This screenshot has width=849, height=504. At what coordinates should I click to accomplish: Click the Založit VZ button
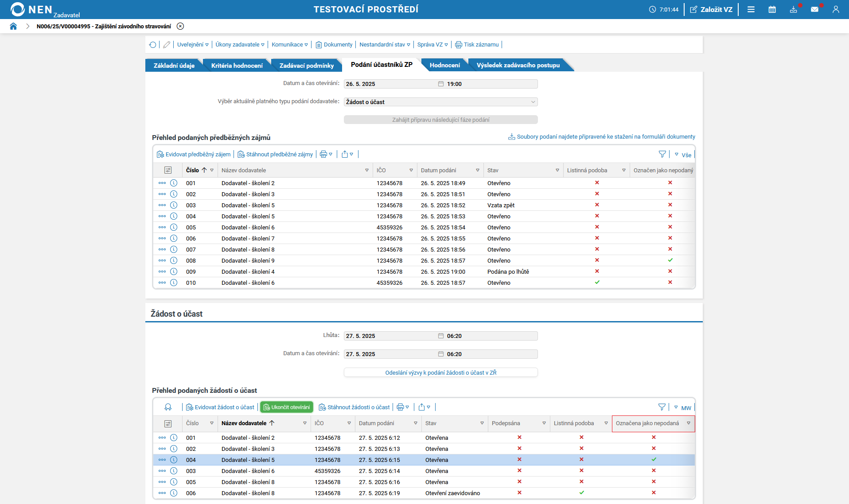(711, 9)
